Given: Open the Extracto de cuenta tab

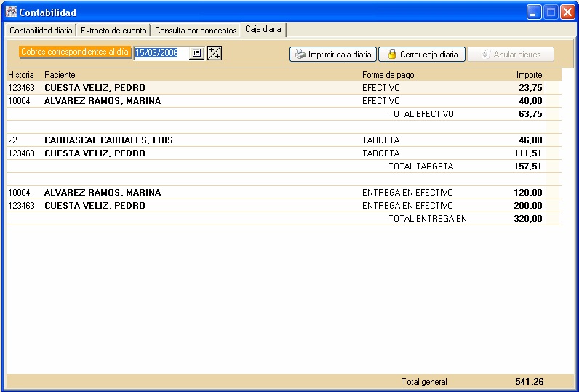Looking at the screenshot, I should (x=113, y=31).
